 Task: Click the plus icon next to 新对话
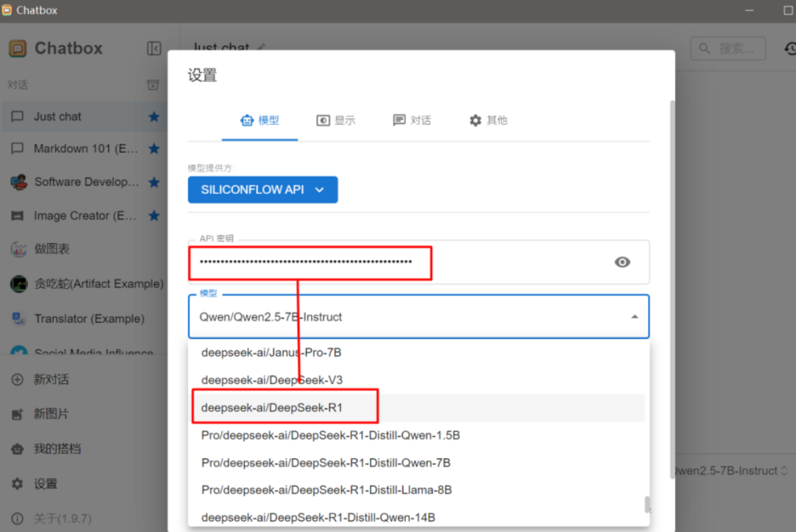(x=17, y=379)
